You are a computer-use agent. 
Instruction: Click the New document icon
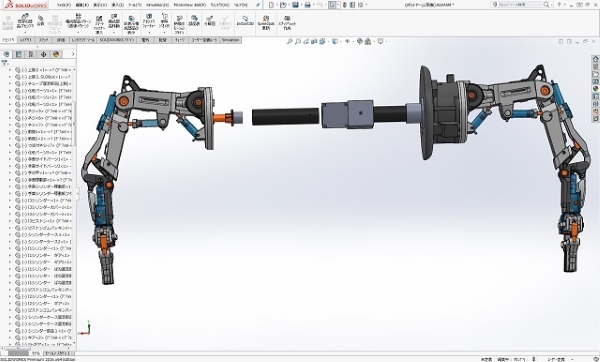point(271,5)
